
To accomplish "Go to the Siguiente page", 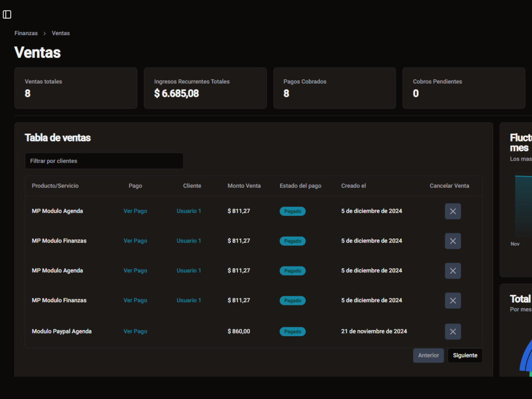I will (x=465, y=355).
